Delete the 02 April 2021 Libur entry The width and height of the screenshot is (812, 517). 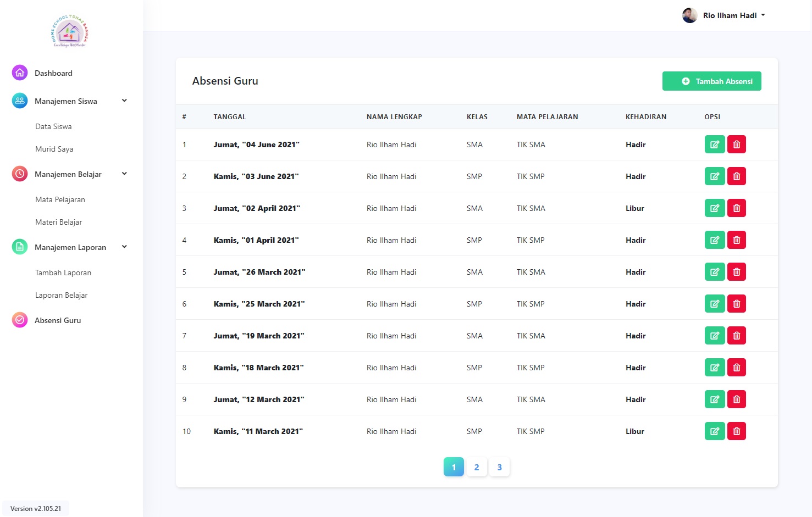[737, 208]
